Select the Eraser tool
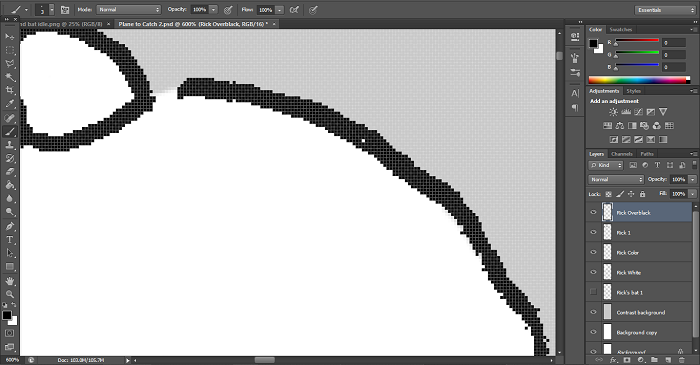 [9, 172]
